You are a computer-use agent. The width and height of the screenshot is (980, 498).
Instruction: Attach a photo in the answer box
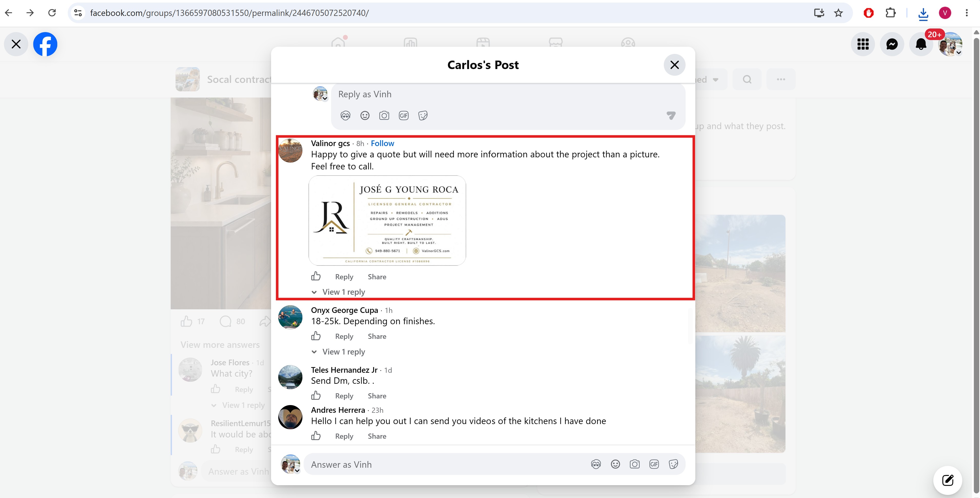pyautogui.click(x=635, y=464)
